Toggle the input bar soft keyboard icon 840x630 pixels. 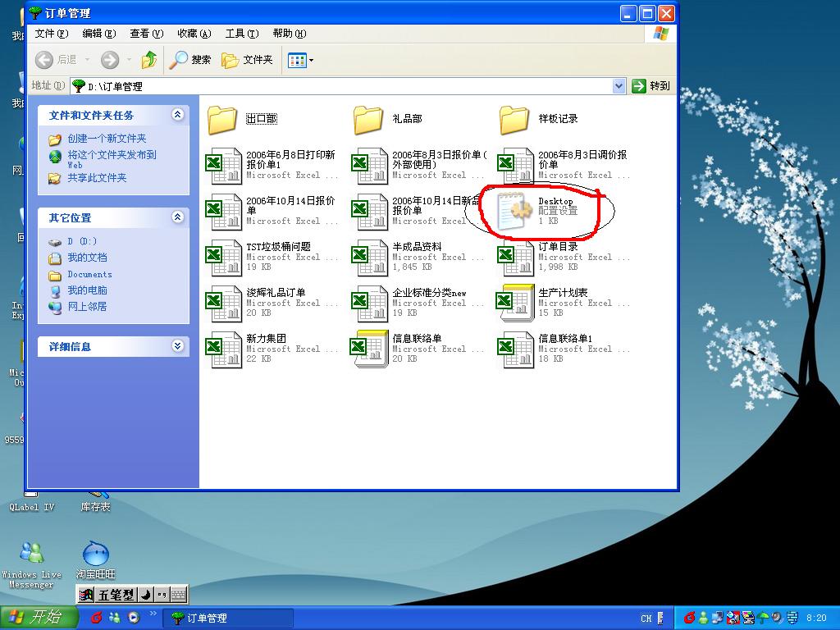click(x=178, y=595)
